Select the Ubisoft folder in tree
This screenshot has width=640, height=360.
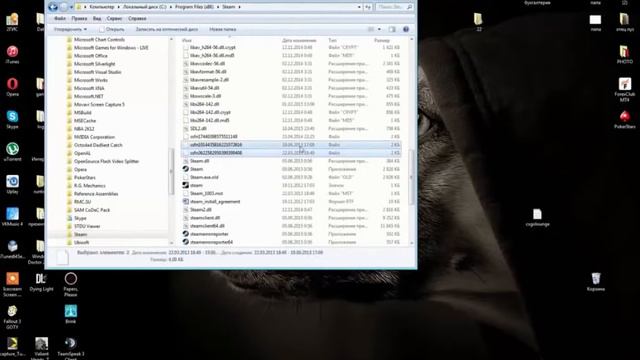81,242
